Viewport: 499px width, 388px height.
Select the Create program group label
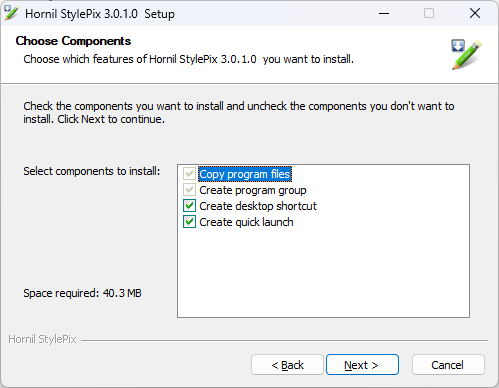(253, 190)
